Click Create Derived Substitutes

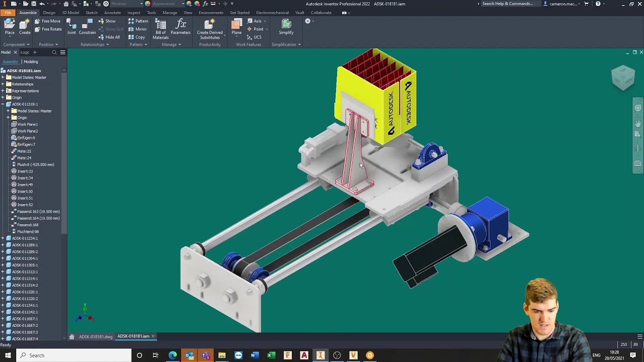point(210,29)
